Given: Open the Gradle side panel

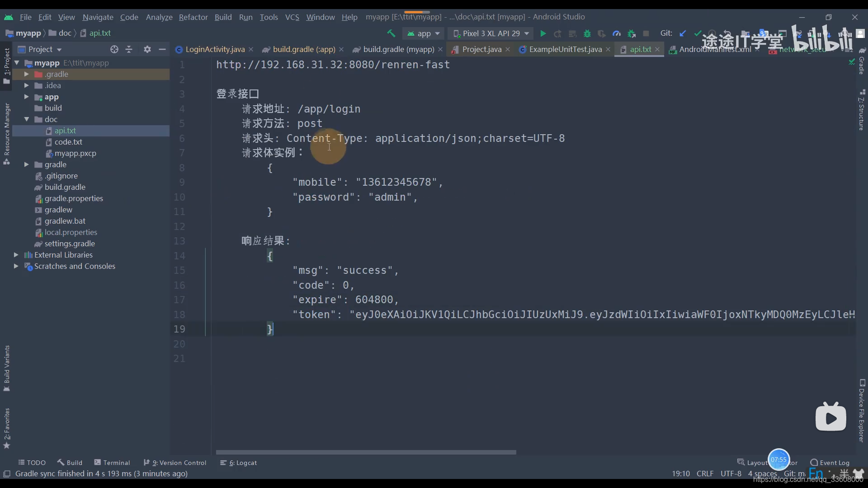Looking at the screenshot, I should [x=862, y=61].
